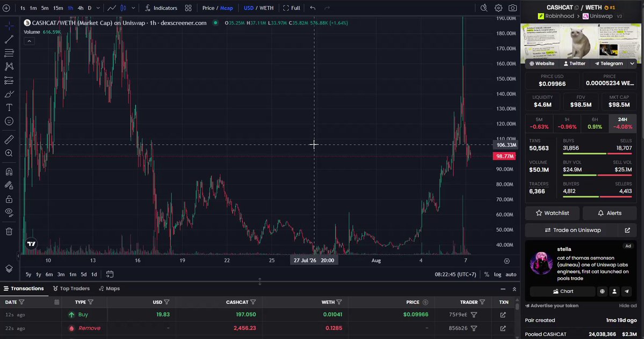
Task: Collapse the volume indicator legend
Action: (x=29, y=41)
